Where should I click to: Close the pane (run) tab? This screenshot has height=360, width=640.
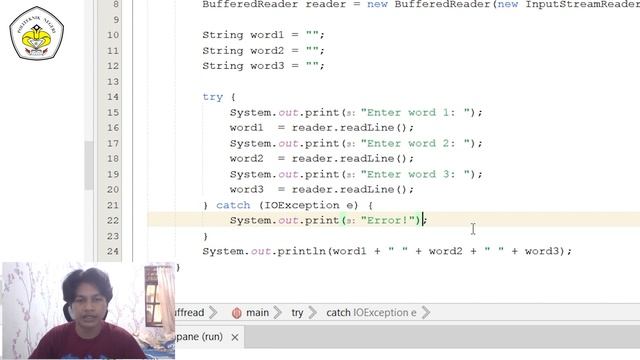point(235,337)
